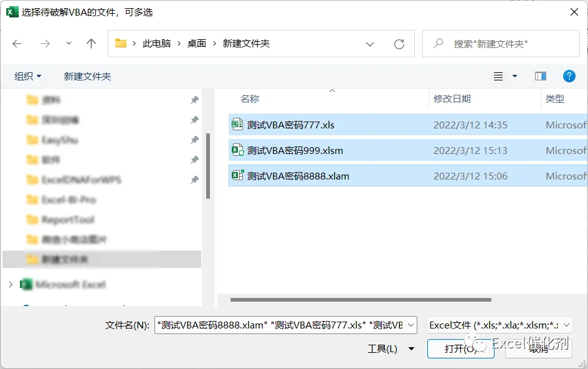588x369 pixels.
Task: Click 桌面 in the address breadcrumb
Action: pos(197,44)
